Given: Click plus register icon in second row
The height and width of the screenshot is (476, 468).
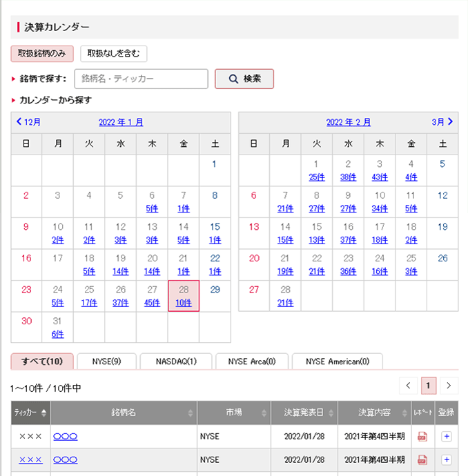Looking at the screenshot, I should click(447, 460).
